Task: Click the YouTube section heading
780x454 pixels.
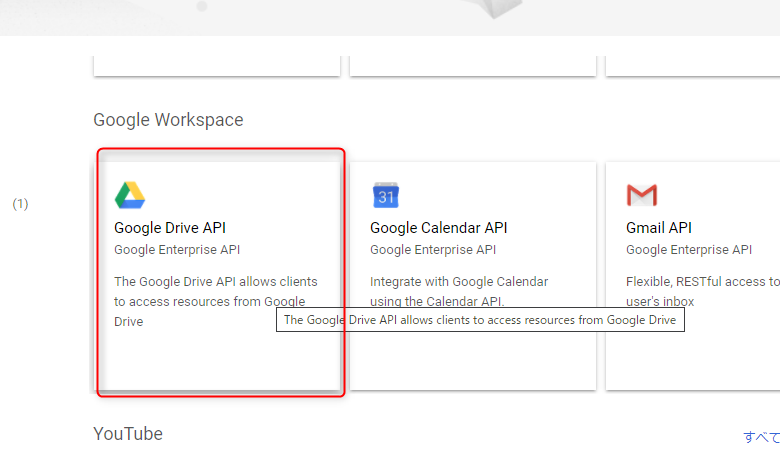Action: click(128, 434)
